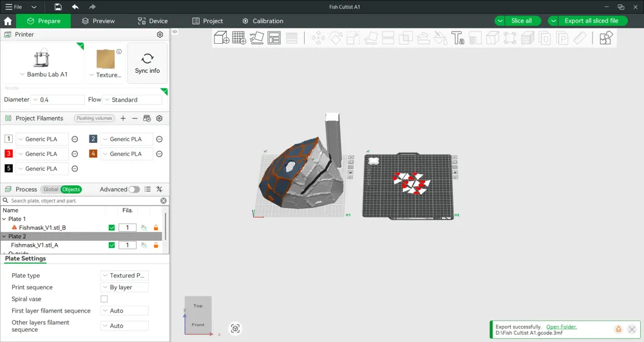The width and height of the screenshot is (644, 342).
Task: Click the Auto orient toolbar icon
Action: (256, 39)
